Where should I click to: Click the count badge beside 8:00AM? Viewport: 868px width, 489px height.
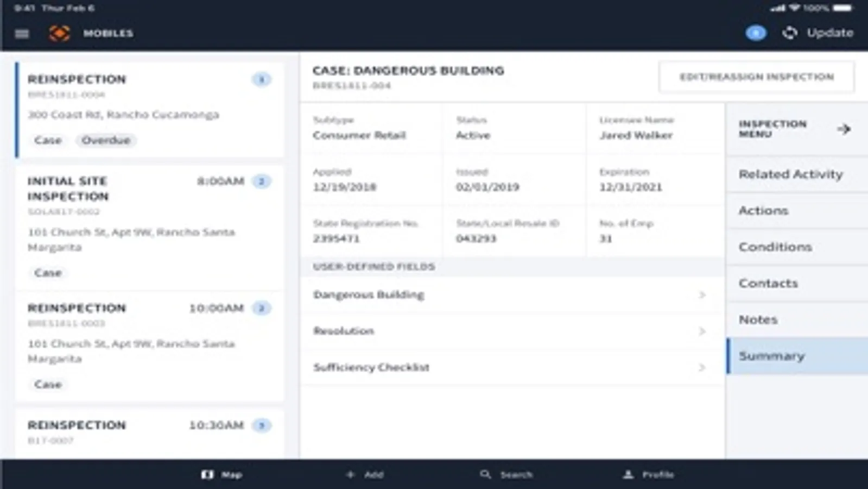click(x=262, y=181)
